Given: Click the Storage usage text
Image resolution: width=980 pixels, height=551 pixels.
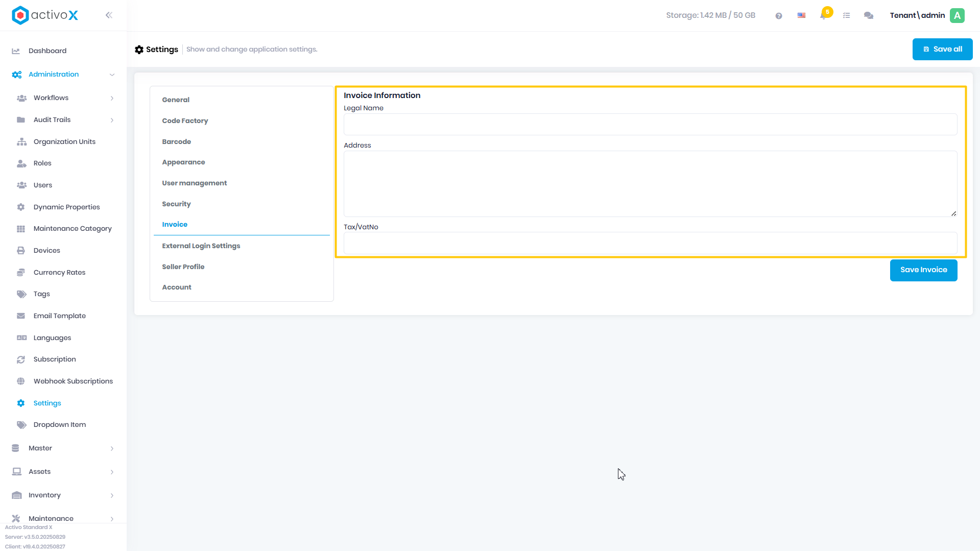Looking at the screenshot, I should point(710,15).
